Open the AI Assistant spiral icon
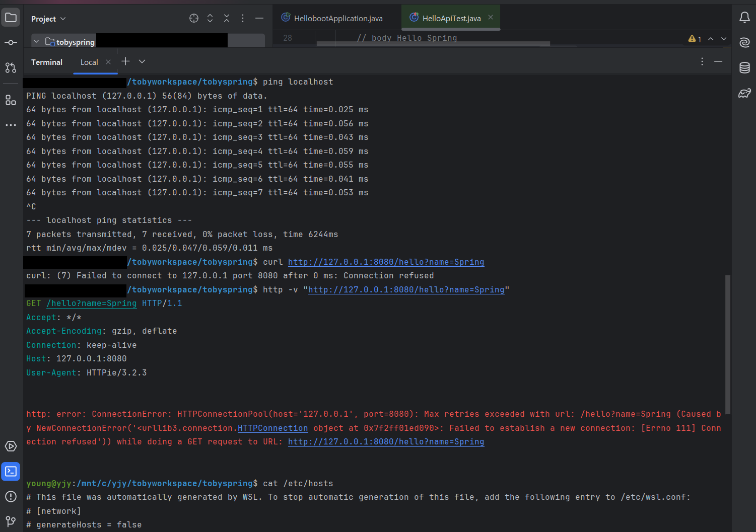Screen dimensions: 756x532 [744, 42]
